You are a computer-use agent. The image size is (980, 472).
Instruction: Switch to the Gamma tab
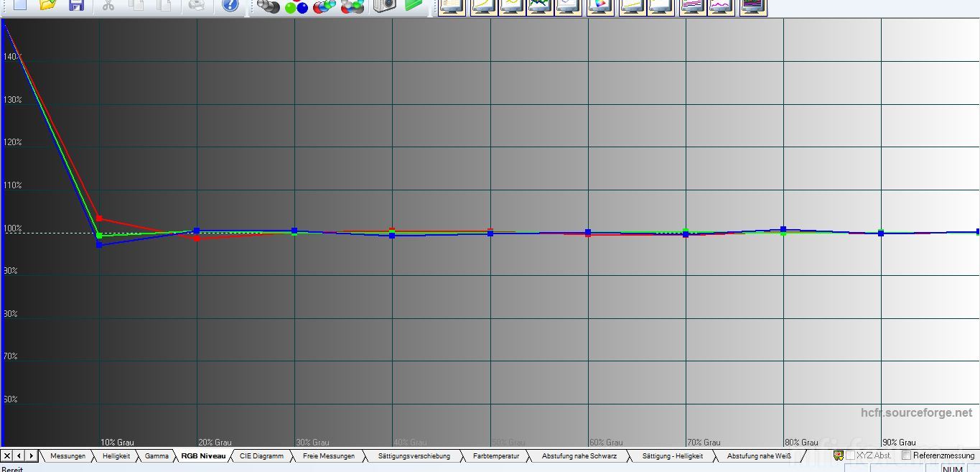click(157, 455)
